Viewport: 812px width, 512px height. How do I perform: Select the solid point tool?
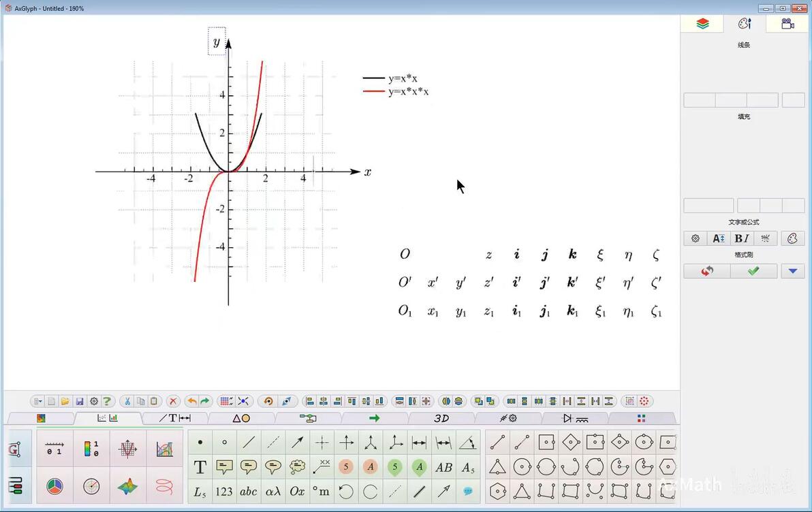click(200, 442)
